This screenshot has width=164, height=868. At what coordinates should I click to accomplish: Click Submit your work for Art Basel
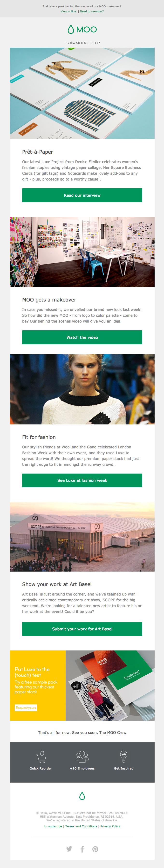[x=82, y=629]
